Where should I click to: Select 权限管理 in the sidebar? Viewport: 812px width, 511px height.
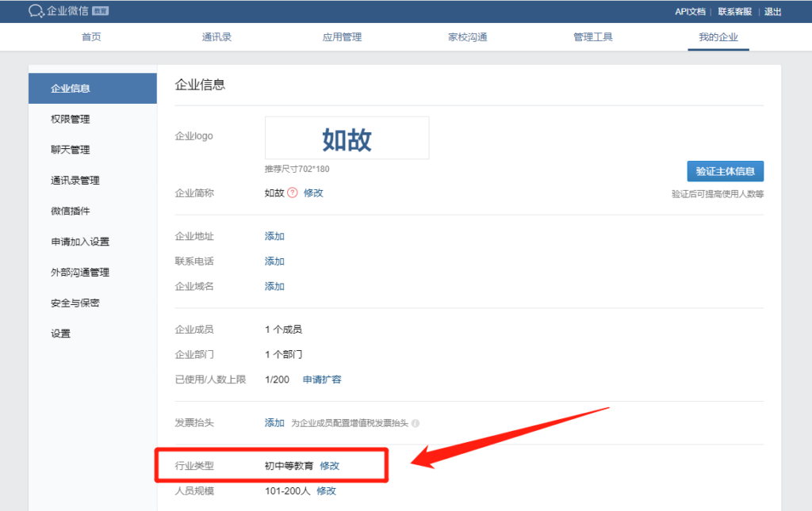pos(71,119)
